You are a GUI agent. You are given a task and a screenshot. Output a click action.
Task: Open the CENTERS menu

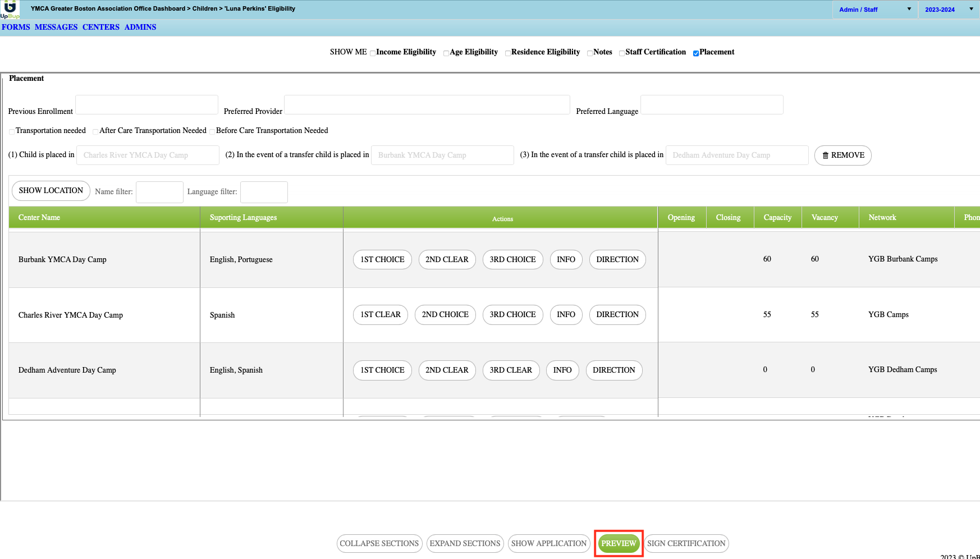(x=101, y=27)
